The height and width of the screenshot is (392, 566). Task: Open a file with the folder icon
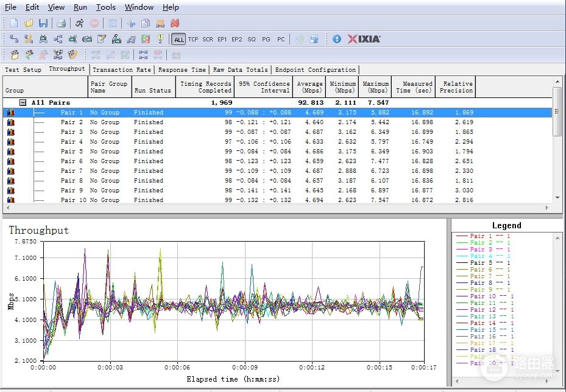click(29, 24)
